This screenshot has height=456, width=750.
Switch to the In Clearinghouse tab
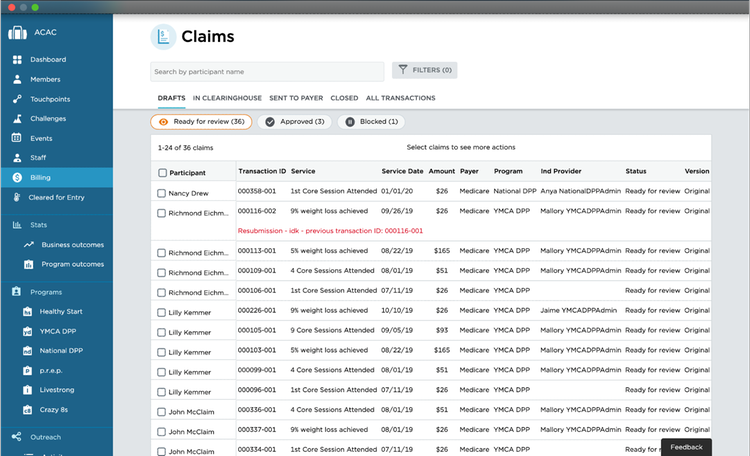coord(227,98)
